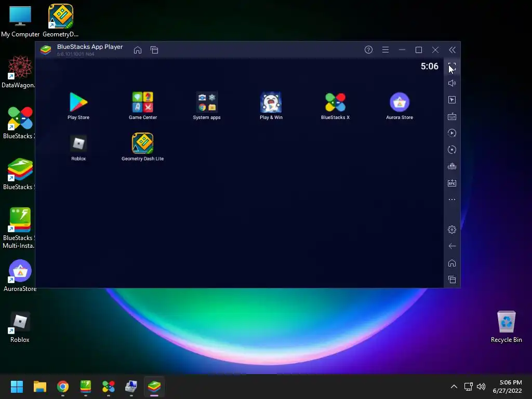Image resolution: width=532 pixels, height=399 pixels.
Task: Open game controls keyboard icon in sidebar
Action: coord(451,116)
